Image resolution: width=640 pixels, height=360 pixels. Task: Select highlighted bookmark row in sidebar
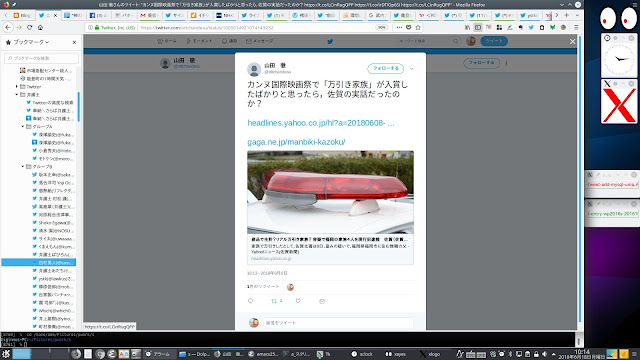coord(39,262)
